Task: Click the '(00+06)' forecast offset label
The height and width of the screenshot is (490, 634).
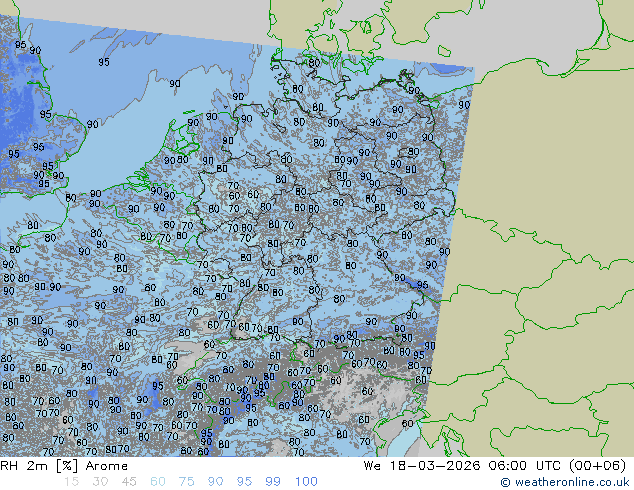Action: point(599,466)
